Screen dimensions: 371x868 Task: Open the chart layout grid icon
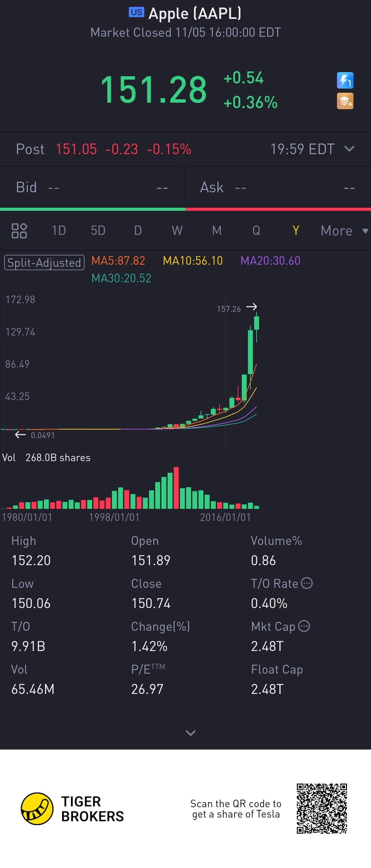click(19, 230)
